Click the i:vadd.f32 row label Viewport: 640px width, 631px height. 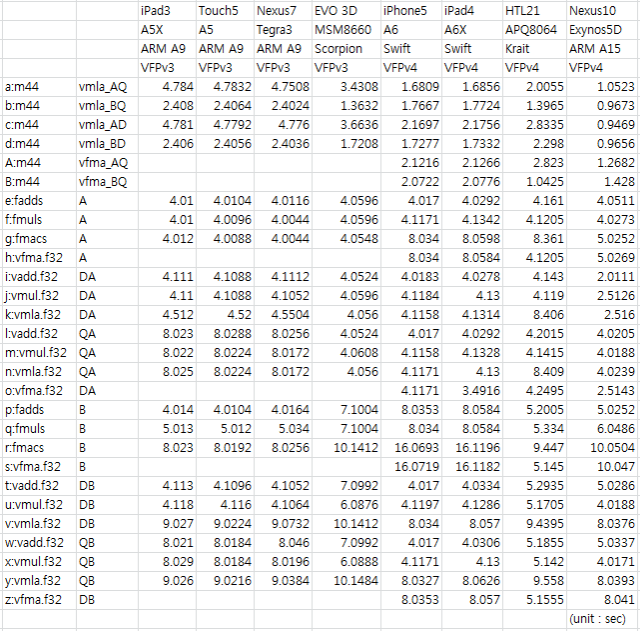(x=39, y=277)
